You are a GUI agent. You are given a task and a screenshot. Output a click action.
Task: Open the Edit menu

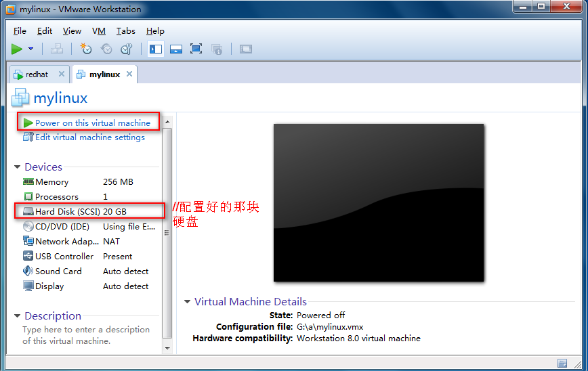44,31
